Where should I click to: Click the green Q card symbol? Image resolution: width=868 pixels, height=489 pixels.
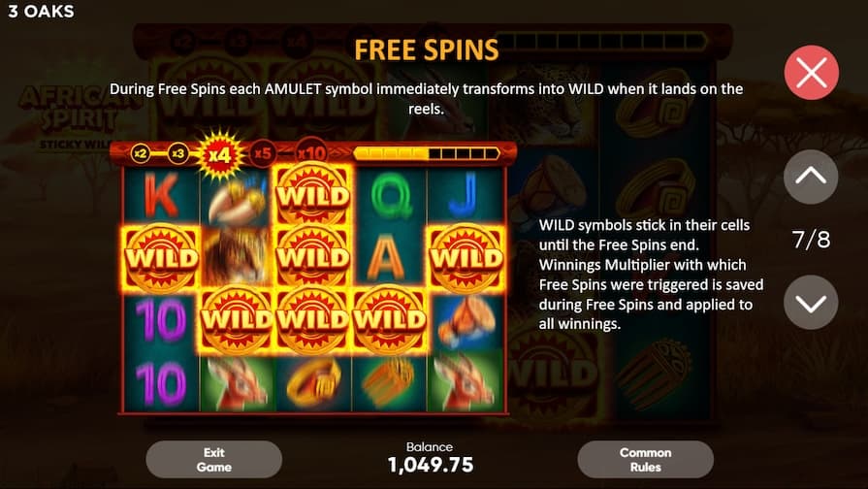pyautogui.click(x=392, y=195)
